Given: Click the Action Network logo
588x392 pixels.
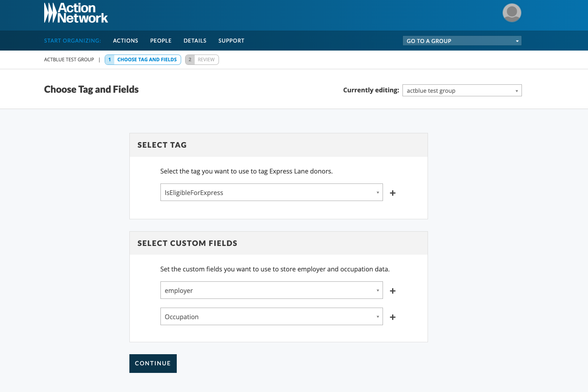Looking at the screenshot, I should (x=76, y=13).
